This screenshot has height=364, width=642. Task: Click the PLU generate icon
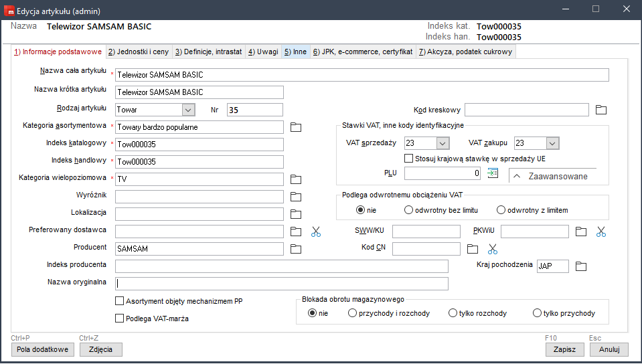493,173
